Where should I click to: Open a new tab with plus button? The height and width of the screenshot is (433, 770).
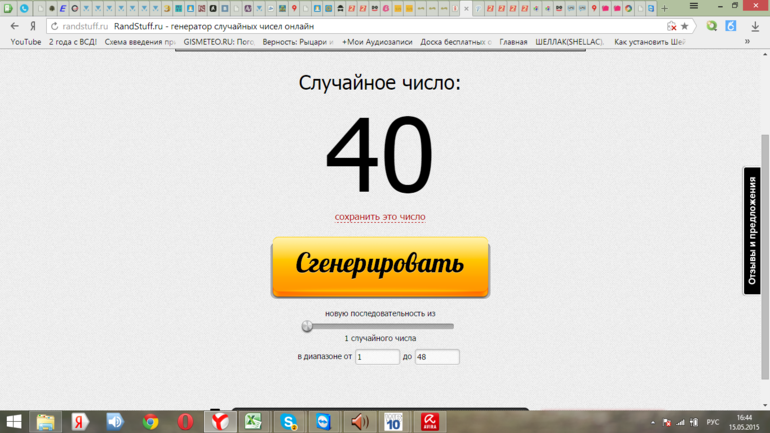click(664, 8)
